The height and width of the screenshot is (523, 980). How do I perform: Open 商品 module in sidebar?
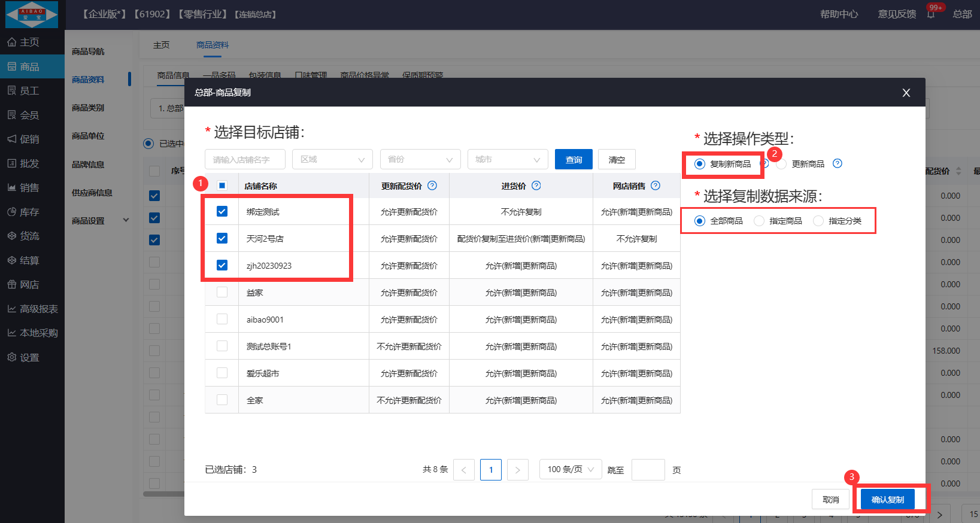coord(32,66)
